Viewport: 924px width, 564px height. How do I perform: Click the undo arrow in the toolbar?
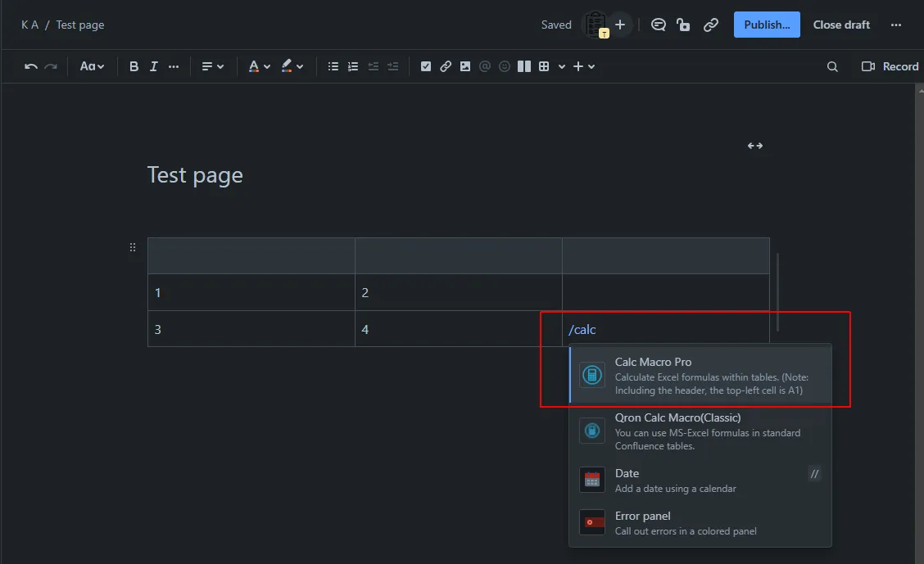pos(31,66)
